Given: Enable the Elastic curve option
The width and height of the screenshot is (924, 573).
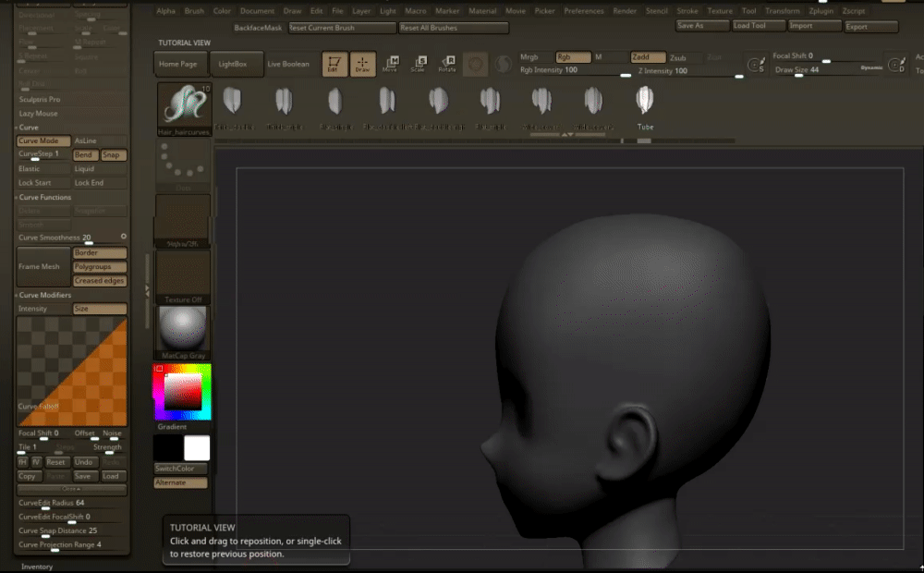Looking at the screenshot, I should pyautogui.click(x=43, y=168).
